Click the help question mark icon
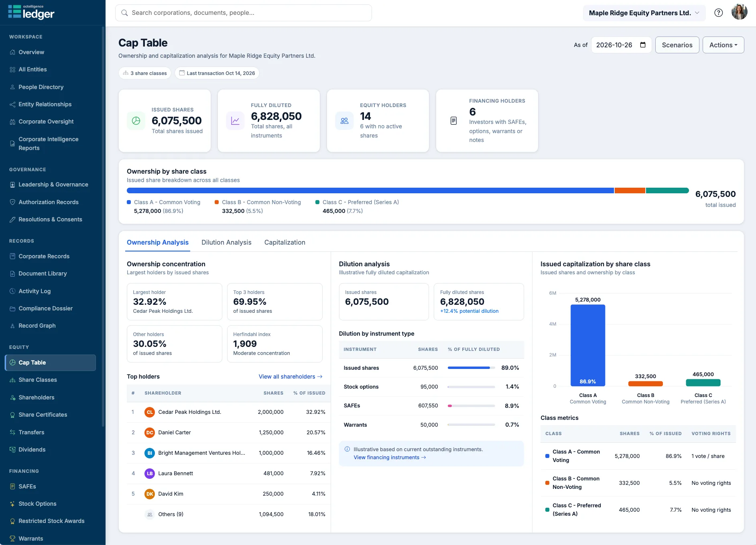The height and width of the screenshot is (545, 756). click(x=718, y=13)
